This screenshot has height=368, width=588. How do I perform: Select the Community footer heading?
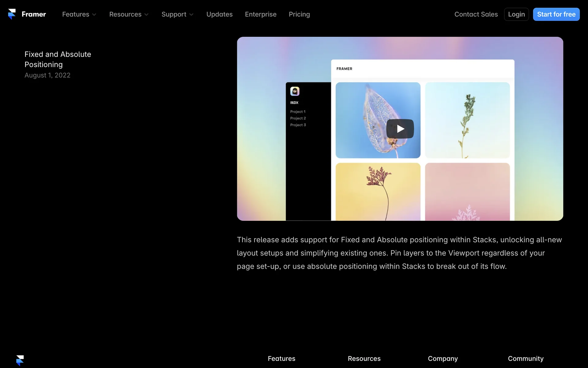coord(526,358)
